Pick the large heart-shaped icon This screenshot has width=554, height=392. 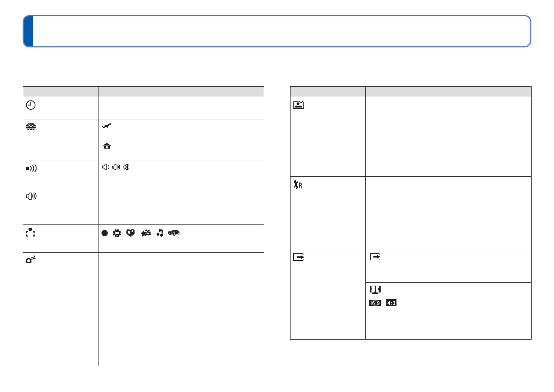[130, 233]
